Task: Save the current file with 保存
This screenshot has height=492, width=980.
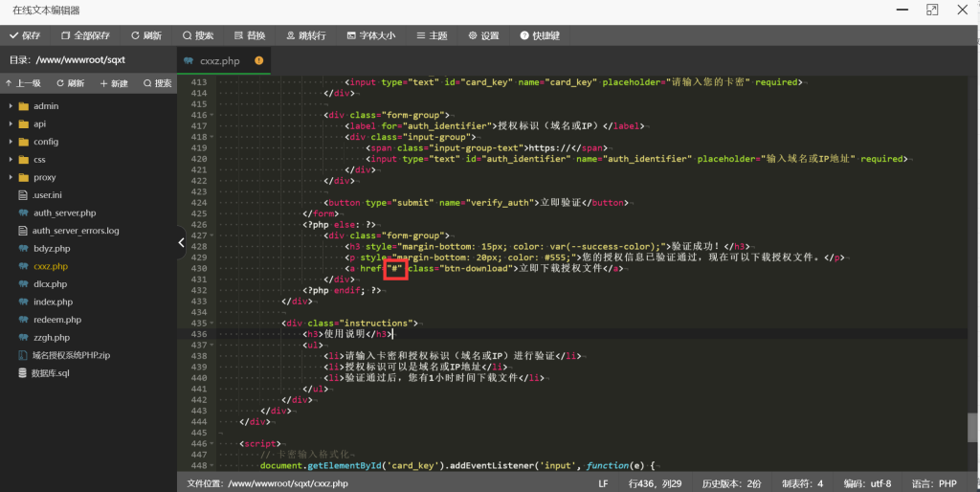Action: [25, 35]
